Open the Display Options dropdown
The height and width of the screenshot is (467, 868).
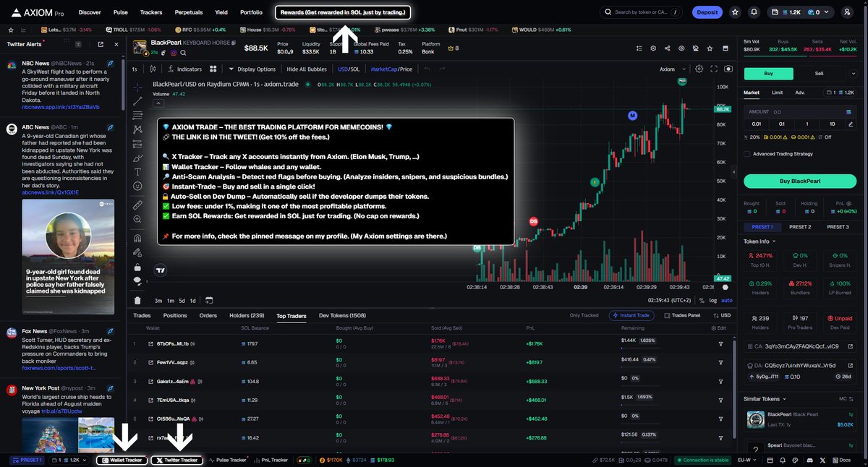(x=252, y=69)
